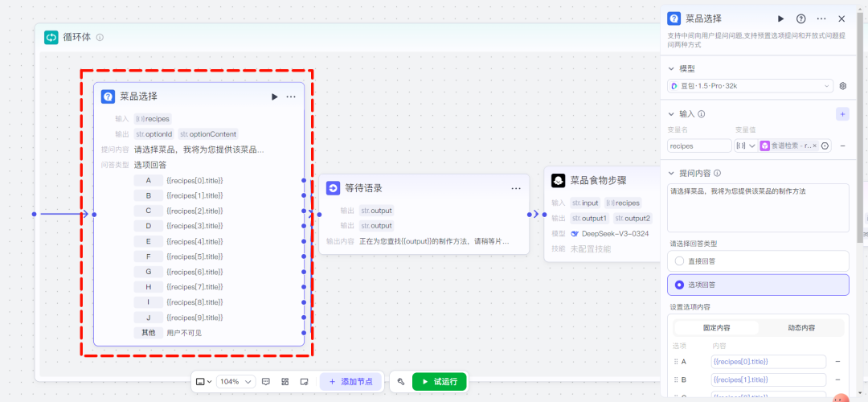Collapse the 输入 section
The width and height of the screenshot is (868, 402).
pos(672,114)
